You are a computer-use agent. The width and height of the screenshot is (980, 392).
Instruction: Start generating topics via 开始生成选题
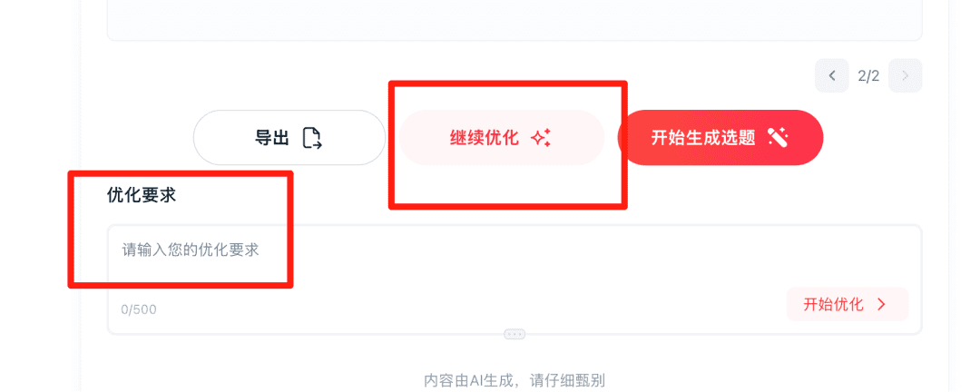pos(720,138)
